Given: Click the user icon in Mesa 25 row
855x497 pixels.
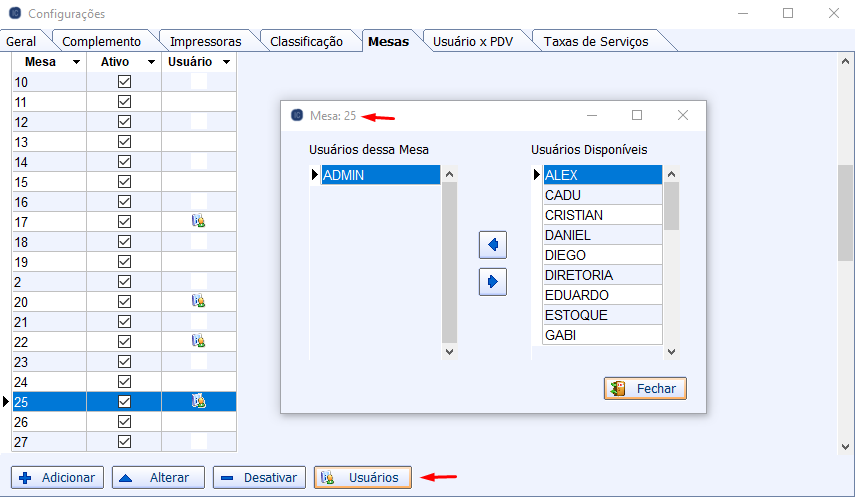Looking at the screenshot, I should [198, 401].
